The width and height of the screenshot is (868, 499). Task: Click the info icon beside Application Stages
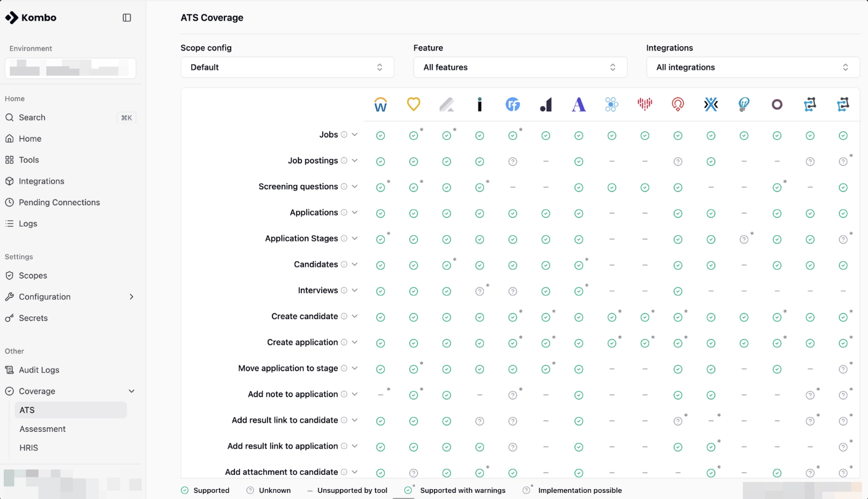(344, 238)
